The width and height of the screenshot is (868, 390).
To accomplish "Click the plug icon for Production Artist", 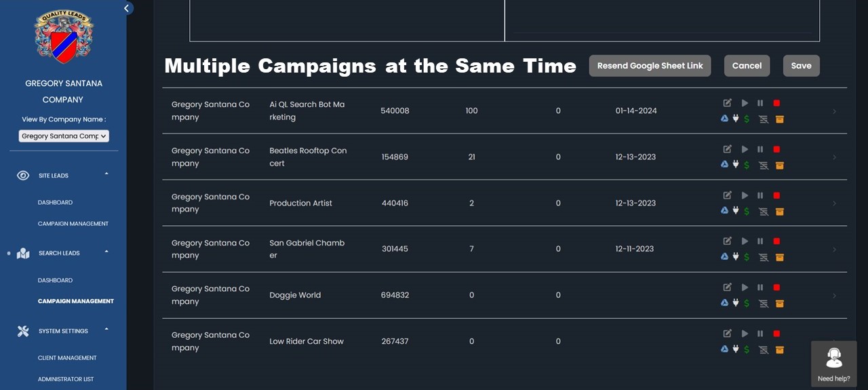I will (735, 211).
